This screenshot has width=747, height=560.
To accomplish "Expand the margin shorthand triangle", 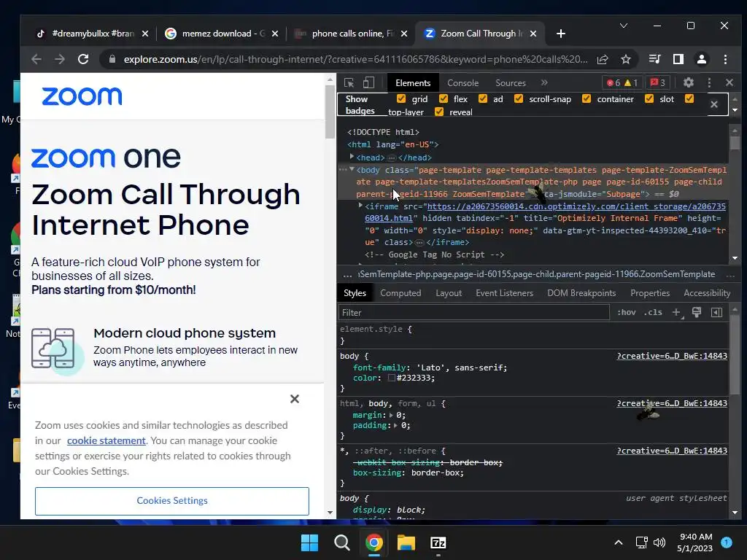I will click(391, 415).
